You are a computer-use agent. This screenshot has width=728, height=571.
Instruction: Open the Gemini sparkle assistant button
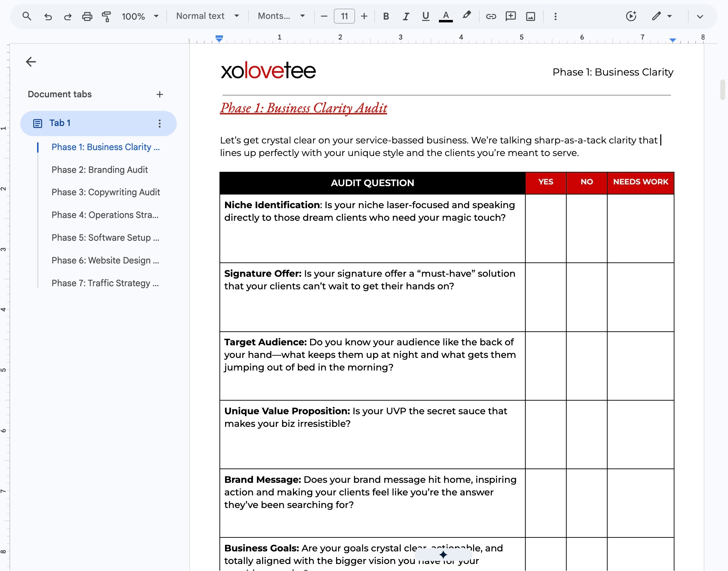coord(443,555)
